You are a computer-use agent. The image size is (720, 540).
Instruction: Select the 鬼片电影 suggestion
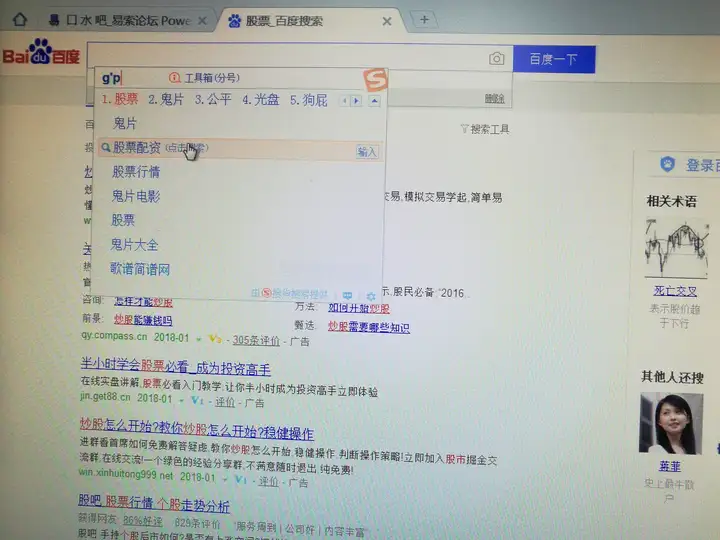[135, 196]
